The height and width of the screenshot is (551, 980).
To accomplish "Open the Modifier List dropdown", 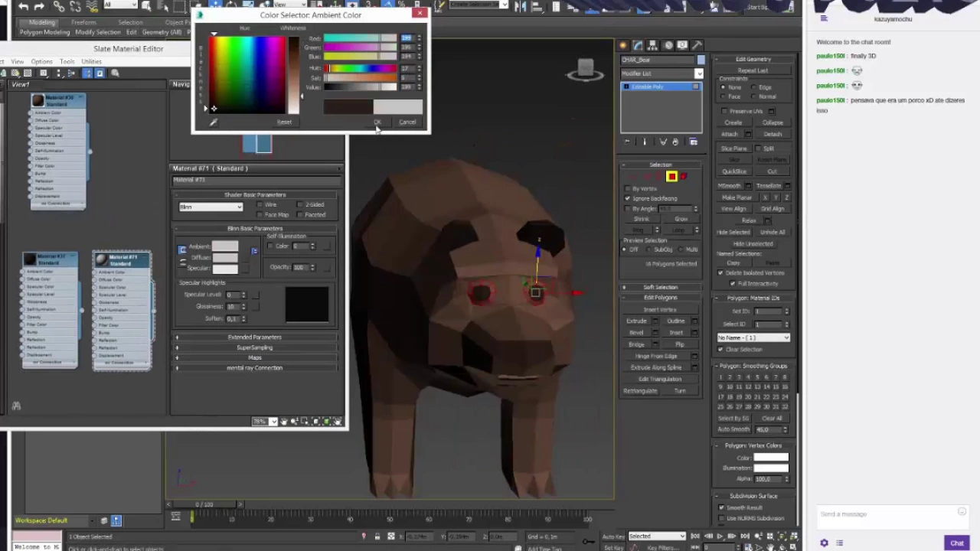I will tap(661, 73).
